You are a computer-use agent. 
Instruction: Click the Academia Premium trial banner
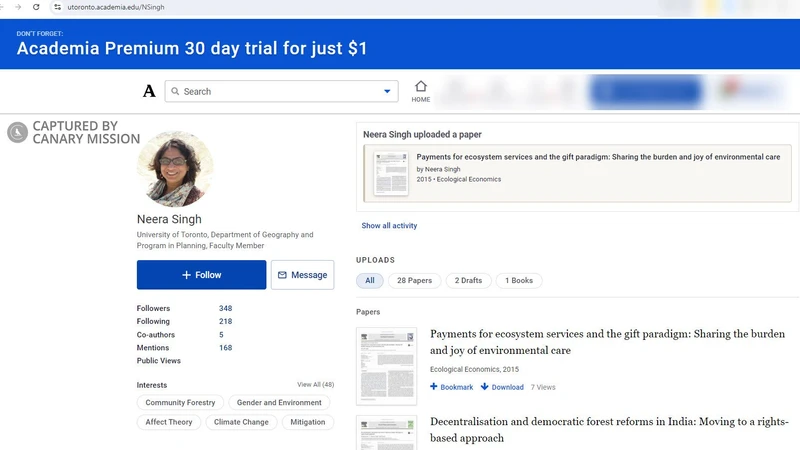pyautogui.click(x=400, y=44)
